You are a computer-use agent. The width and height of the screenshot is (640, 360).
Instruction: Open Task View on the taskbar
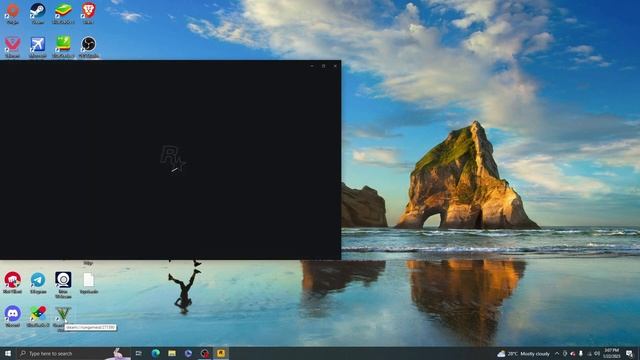139,353
